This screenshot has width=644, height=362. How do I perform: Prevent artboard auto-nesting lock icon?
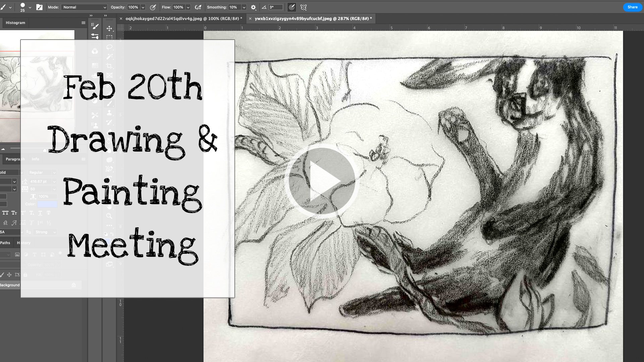coord(17,275)
